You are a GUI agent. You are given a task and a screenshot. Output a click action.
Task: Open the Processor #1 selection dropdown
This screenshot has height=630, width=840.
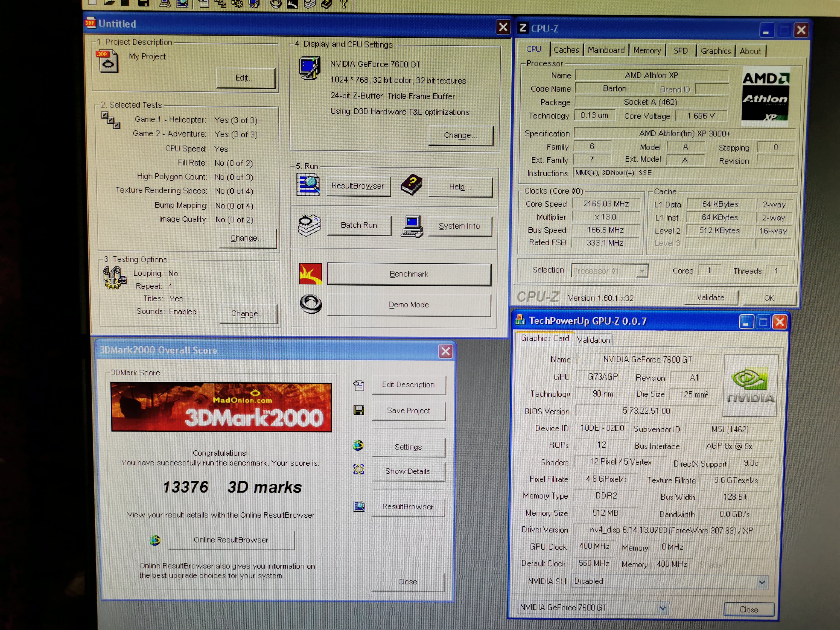pos(642,271)
